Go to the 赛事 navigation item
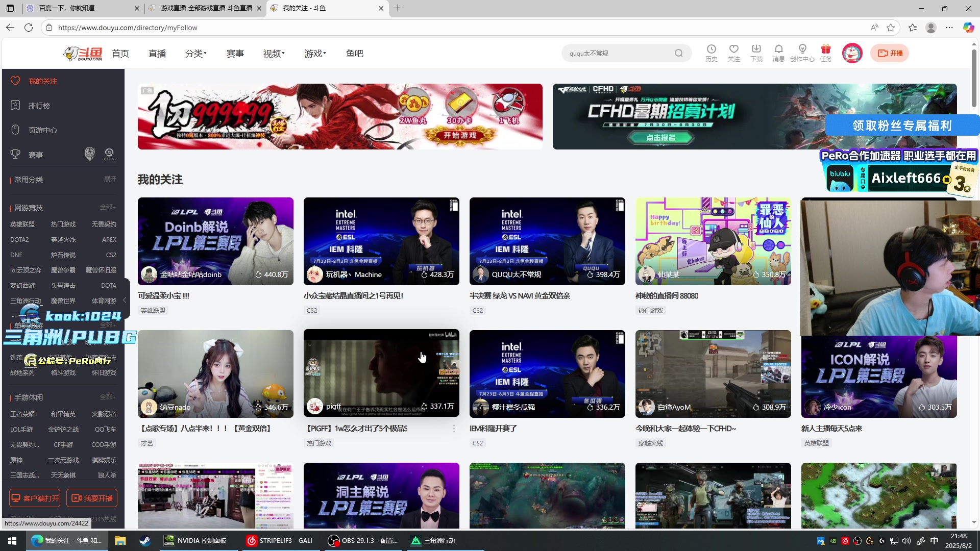Image resolution: width=980 pixels, height=551 pixels. coord(235,54)
